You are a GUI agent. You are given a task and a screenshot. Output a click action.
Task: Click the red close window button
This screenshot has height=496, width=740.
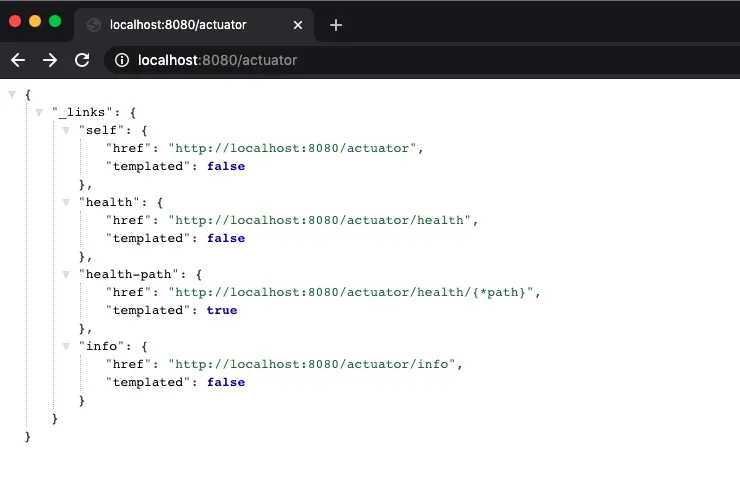pos(15,21)
